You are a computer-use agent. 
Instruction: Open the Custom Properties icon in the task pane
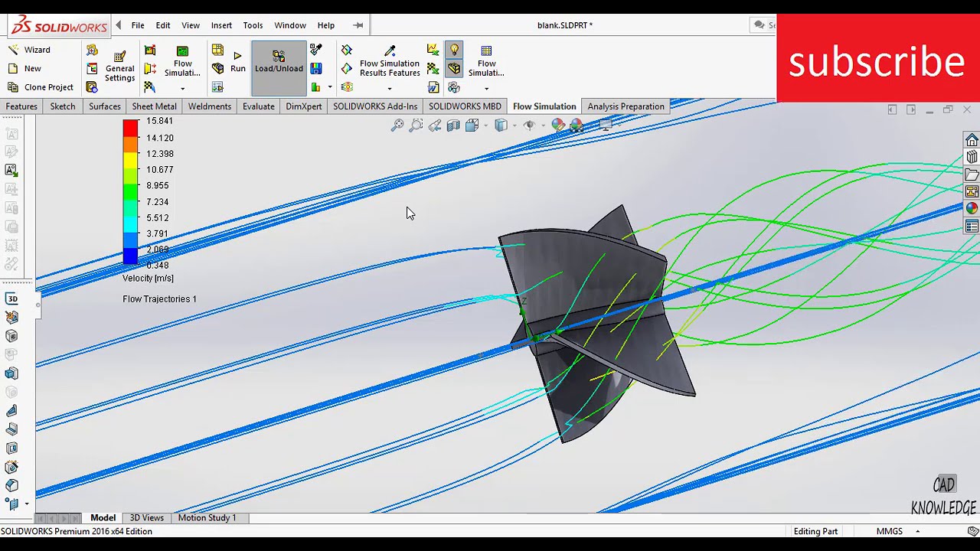tap(972, 227)
